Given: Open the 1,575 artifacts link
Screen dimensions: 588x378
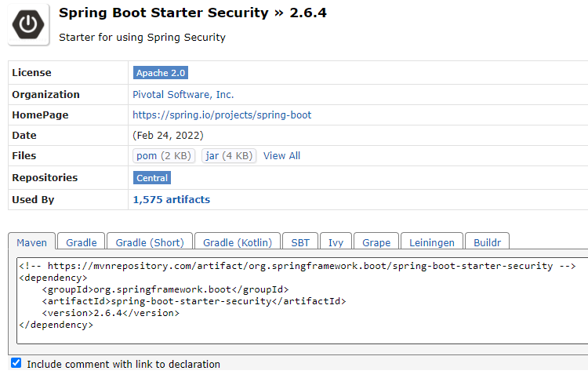Looking at the screenshot, I should [172, 199].
